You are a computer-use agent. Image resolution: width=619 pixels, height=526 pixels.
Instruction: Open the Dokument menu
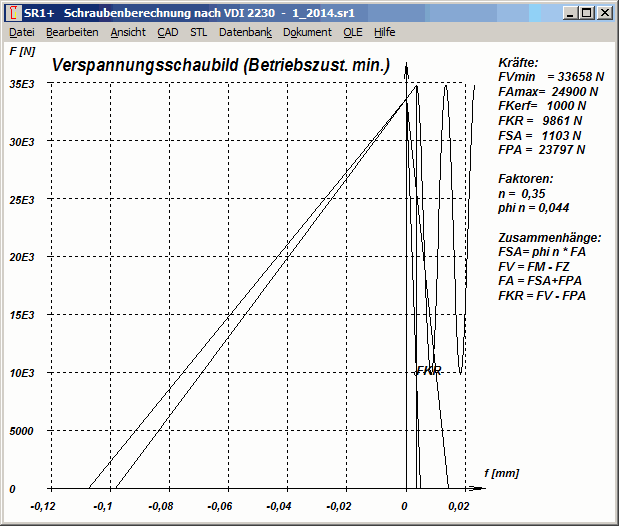click(x=307, y=32)
